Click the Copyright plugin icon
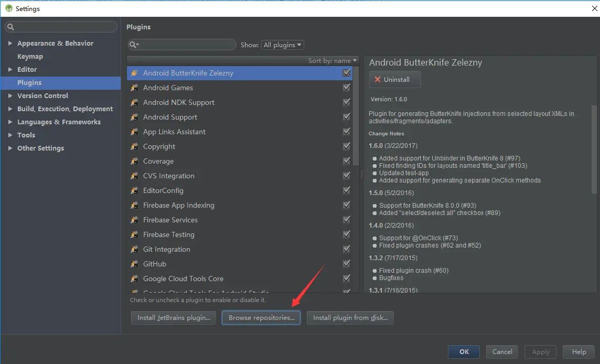This screenshot has height=364, width=600. [134, 146]
